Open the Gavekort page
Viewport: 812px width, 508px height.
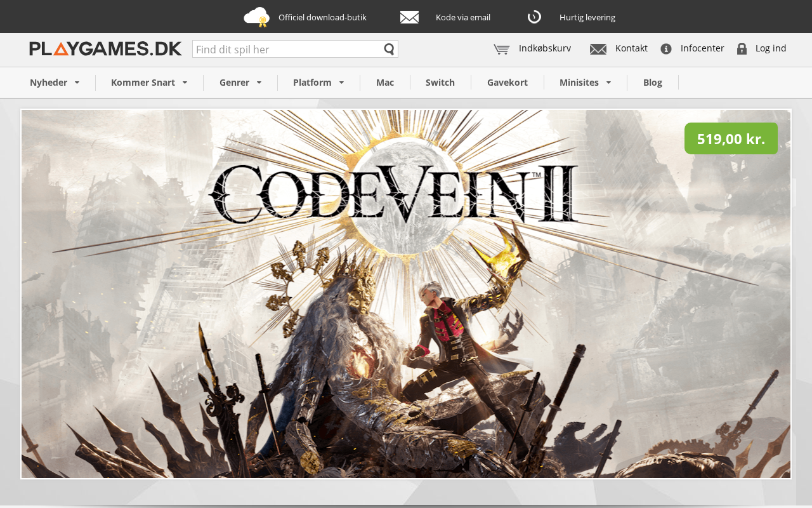[507, 83]
